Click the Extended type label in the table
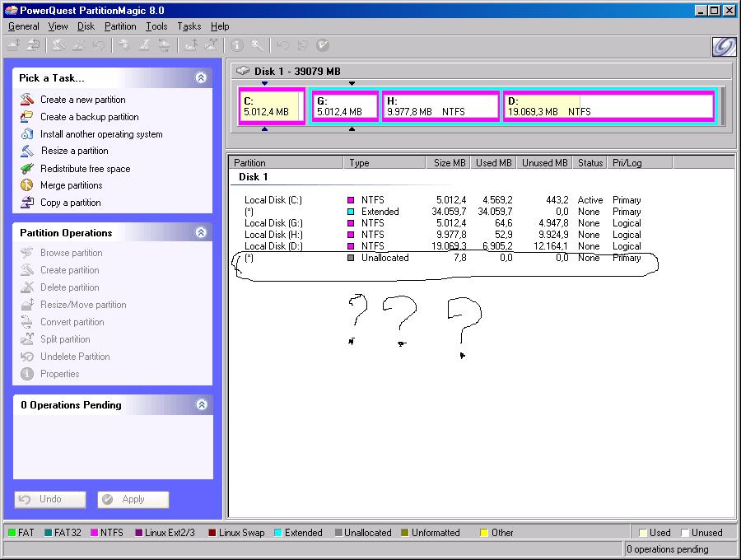This screenshot has height=560, width=741. tap(380, 212)
